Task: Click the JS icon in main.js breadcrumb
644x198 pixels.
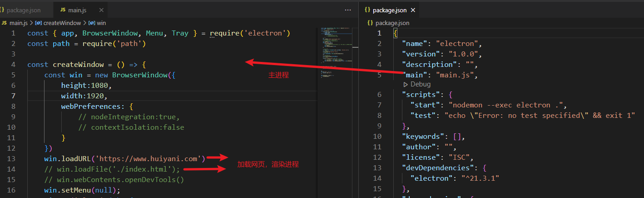Action: (x=4, y=23)
